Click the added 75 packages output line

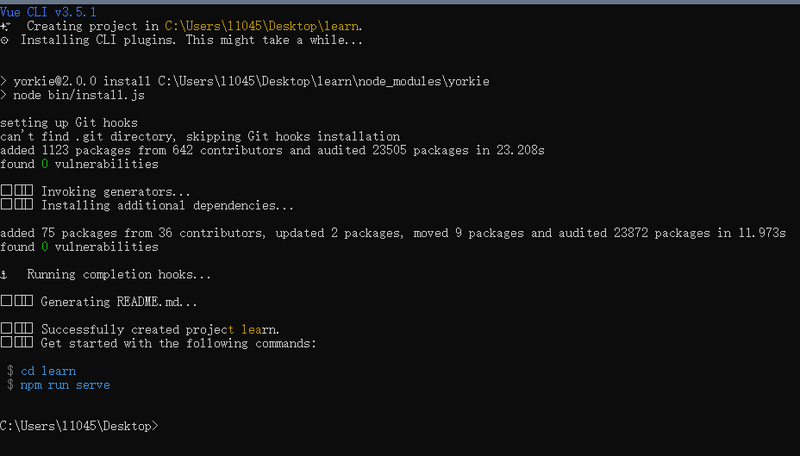pos(392,233)
